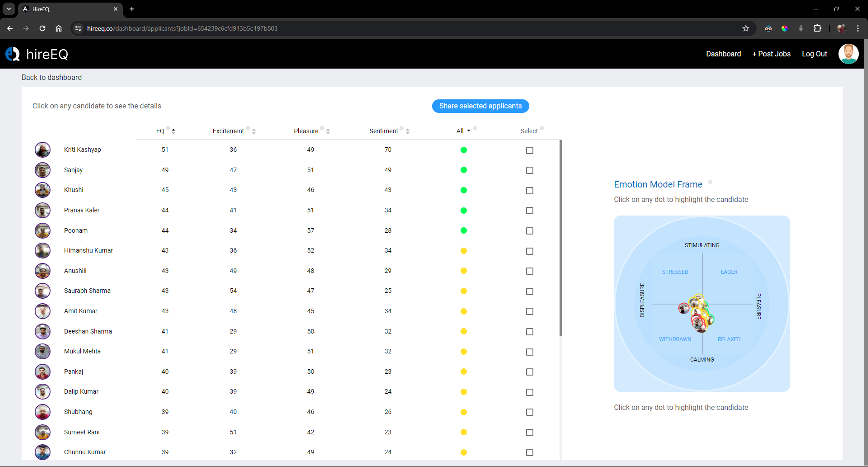
Task: Click the user profile avatar in header
Action: pyautogui.click(x=848, y=54)
